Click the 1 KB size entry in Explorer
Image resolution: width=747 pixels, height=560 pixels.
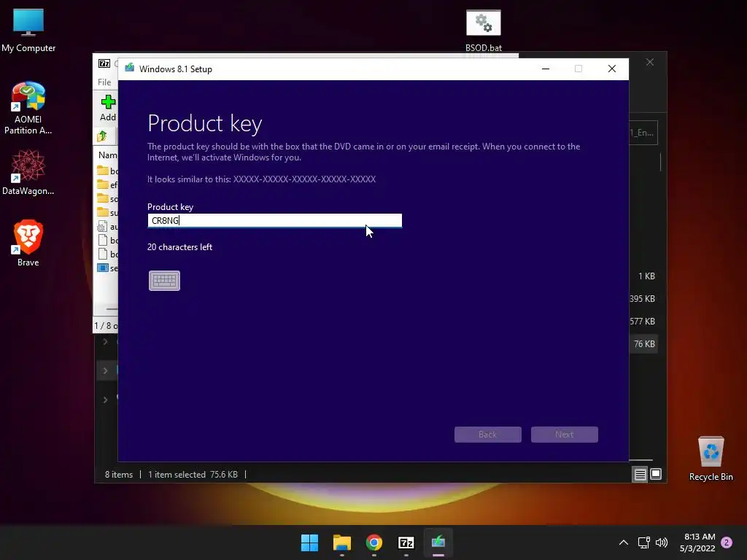click(x=646, y=276)
